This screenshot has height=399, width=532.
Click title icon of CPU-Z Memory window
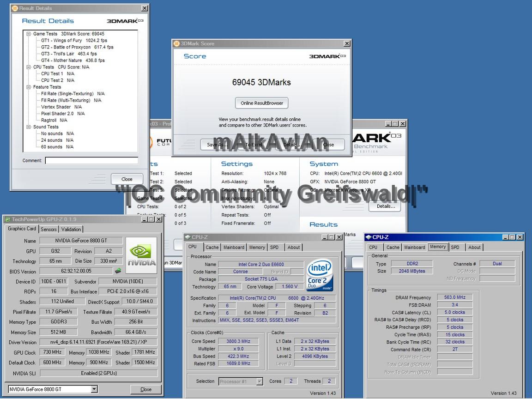pos(369,237)
